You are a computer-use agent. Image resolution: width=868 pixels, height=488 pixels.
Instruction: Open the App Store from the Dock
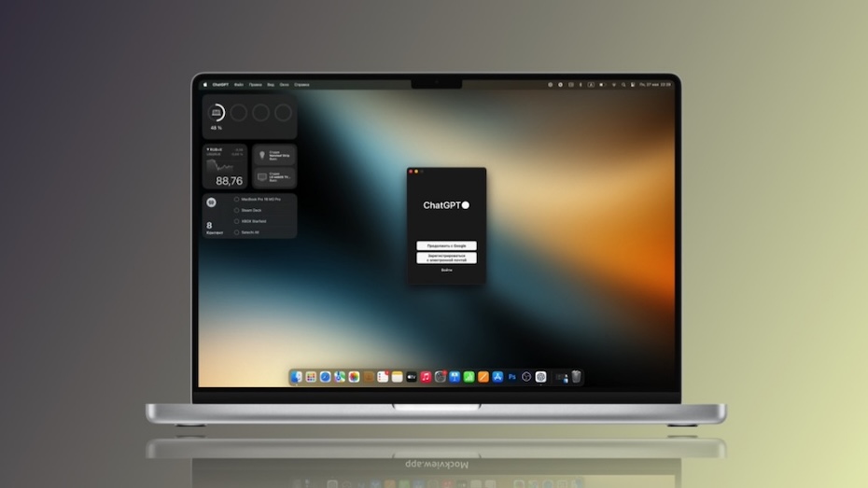pos(497,377)
